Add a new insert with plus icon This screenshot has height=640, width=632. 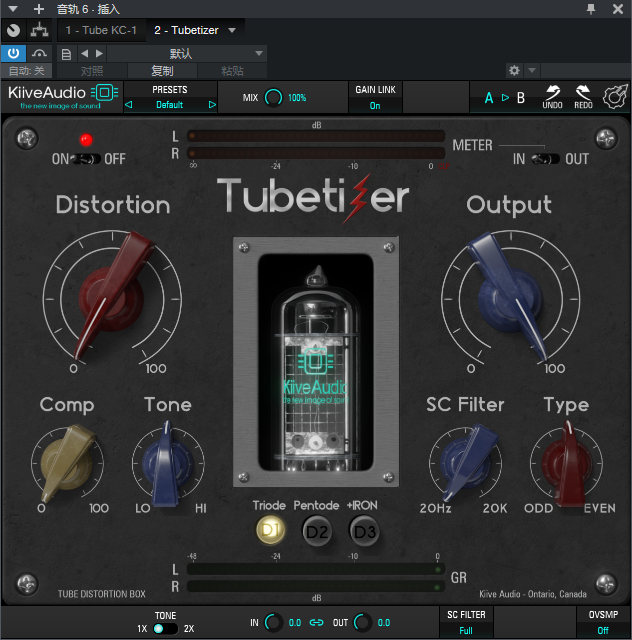tap(39, 9)
